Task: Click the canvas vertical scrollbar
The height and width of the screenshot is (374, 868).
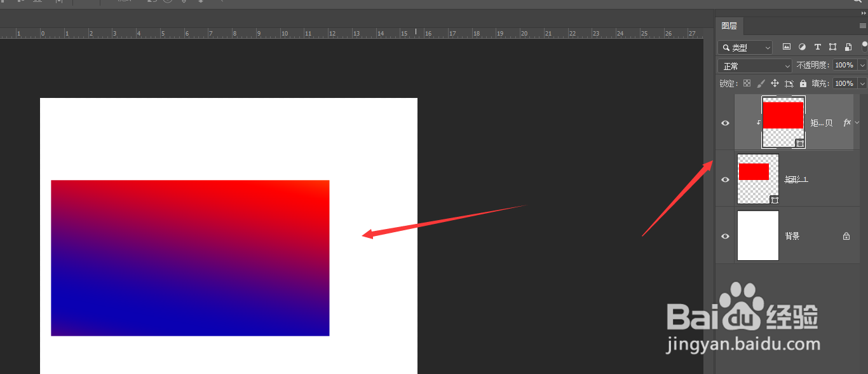Action: pos(708,206)
